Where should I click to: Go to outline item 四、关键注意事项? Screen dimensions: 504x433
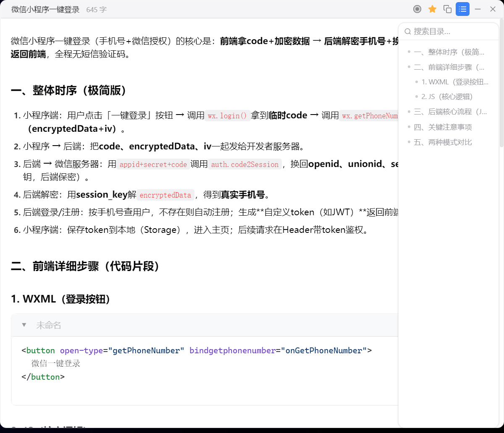click(x=443, y=127)
